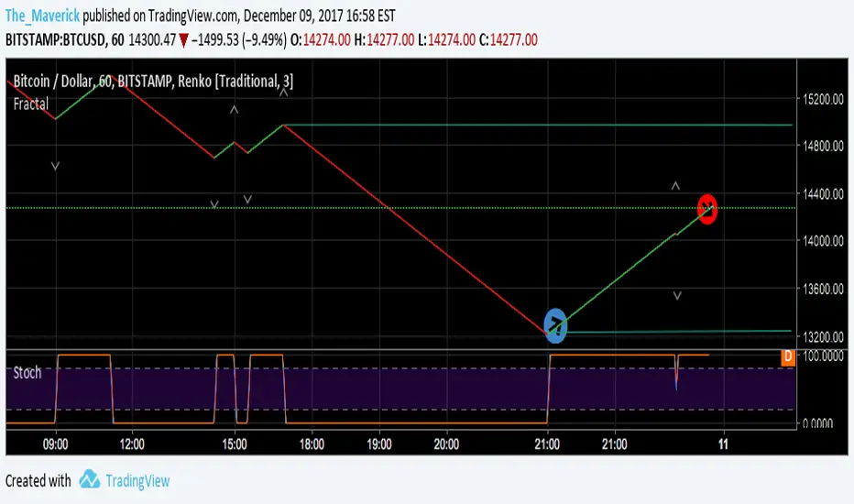854x504 pixels.
Task: Click the 15200.00 price axis label
Action: click(823, 99)
